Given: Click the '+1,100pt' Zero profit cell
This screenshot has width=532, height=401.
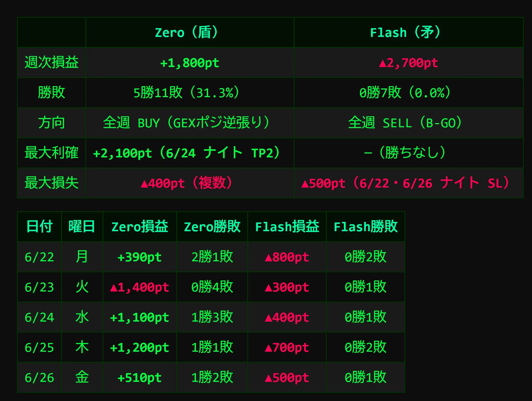Looking at the screenshot, I should pos(140,317).
